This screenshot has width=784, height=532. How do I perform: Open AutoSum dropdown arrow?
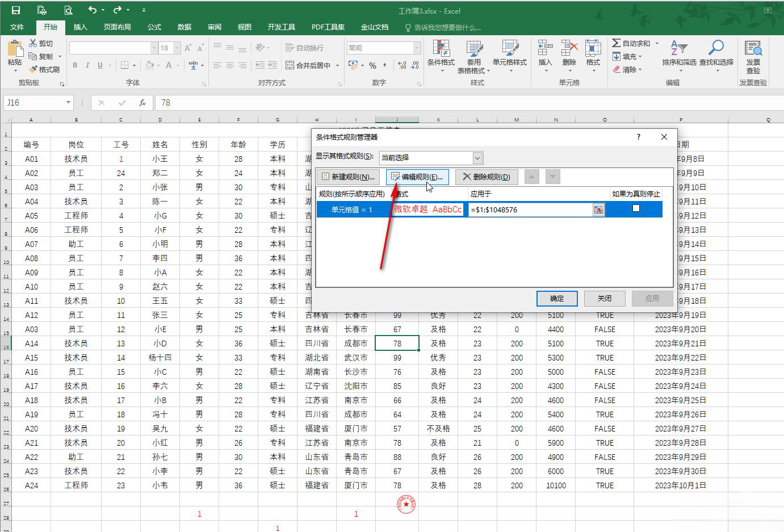pos(657,43)
